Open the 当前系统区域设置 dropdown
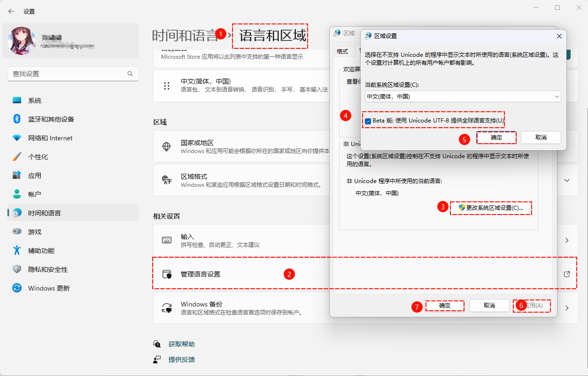 [x=557, y=96]
